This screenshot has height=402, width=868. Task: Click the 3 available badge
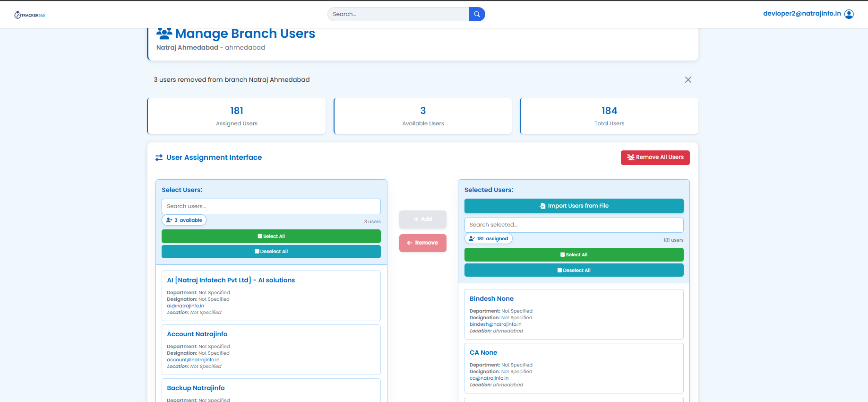(x=184, y=220)
